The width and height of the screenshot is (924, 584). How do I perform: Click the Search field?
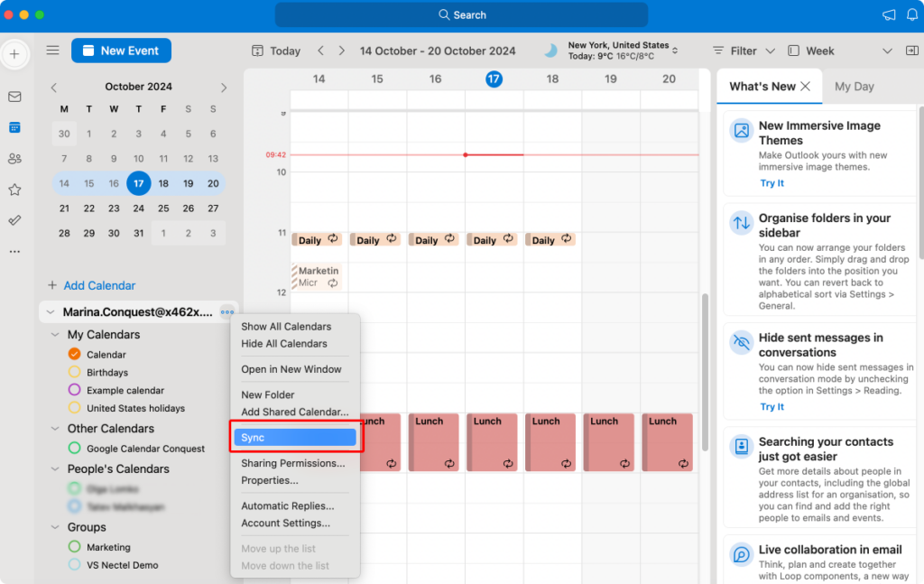coord(461,14)
